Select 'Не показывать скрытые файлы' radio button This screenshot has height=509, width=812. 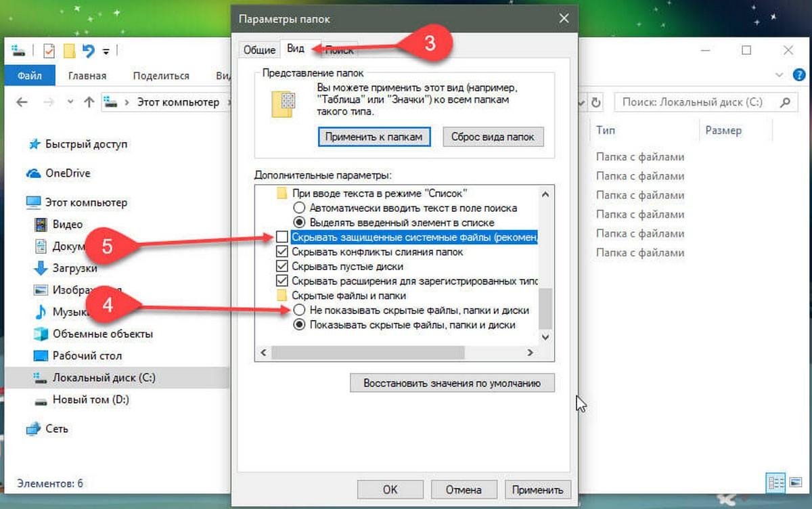[299, 310]
